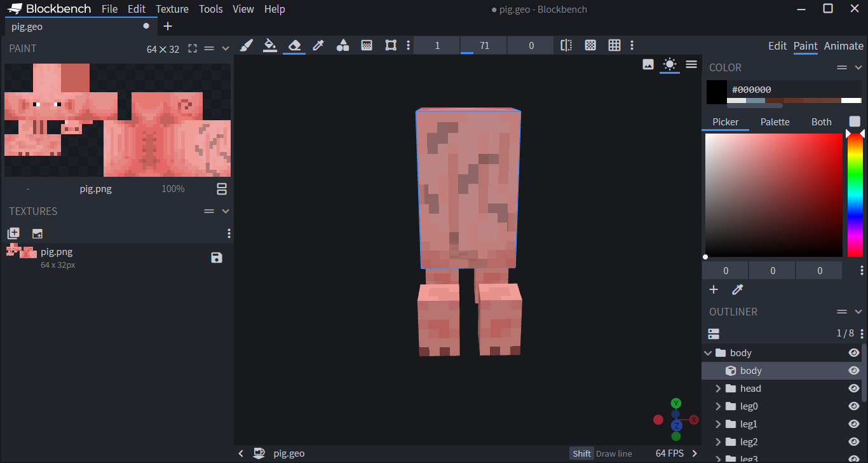Collapse the Paint panel
868x463 pixels.
coord(225,48)
